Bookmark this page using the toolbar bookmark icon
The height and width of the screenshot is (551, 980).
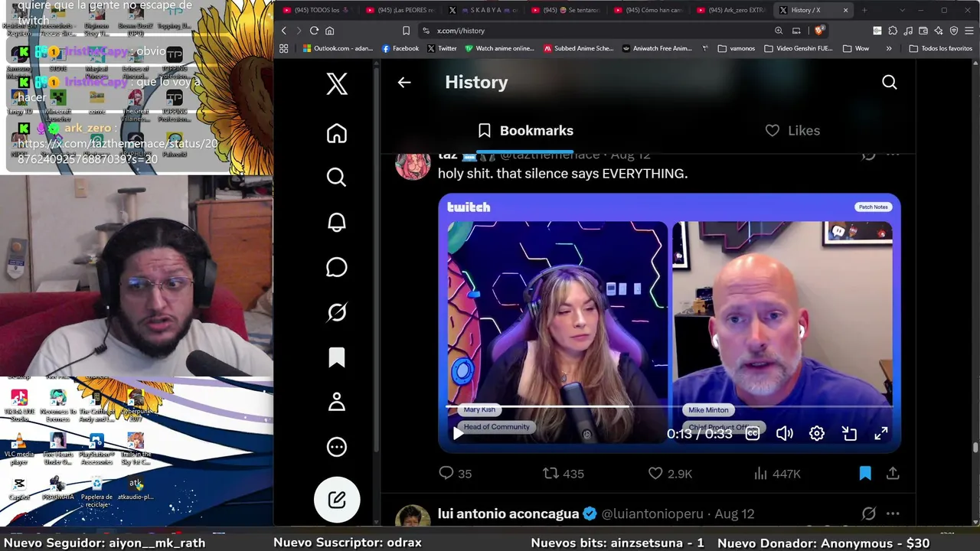[x=406, y=31]
